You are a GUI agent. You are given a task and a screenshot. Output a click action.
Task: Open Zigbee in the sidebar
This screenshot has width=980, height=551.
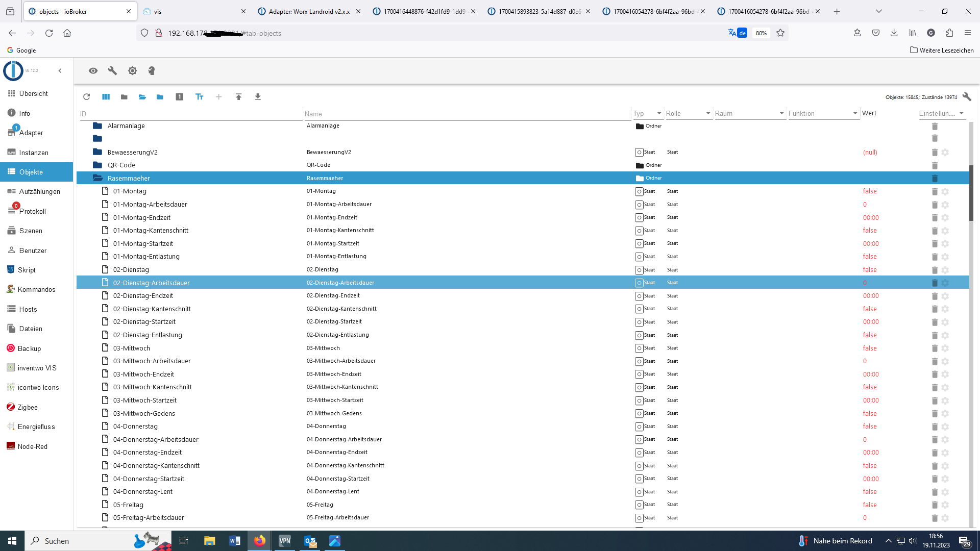(x=36, y=407)
